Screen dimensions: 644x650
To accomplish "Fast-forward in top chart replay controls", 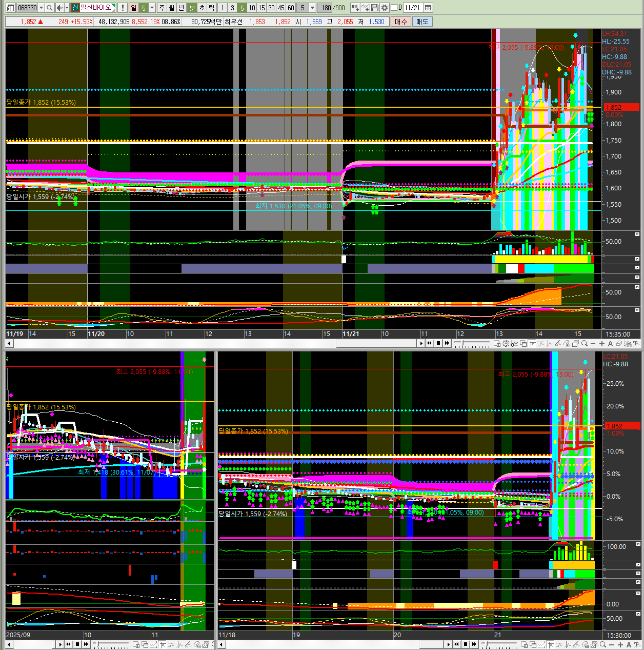I will click(447, 343).
